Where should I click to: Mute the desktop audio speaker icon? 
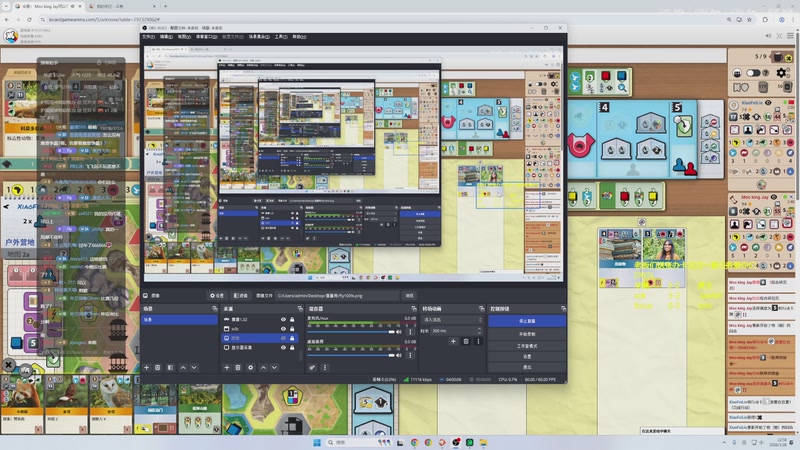coord(399,355)
